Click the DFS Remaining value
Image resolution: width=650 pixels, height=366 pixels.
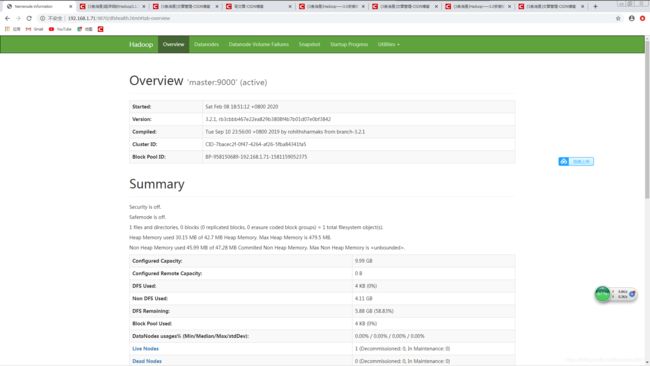pyautogui.click(x=374, y=311)
